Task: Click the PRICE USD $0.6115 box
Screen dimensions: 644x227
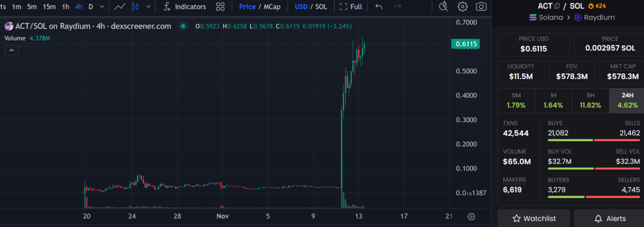Action: (534, 45)
